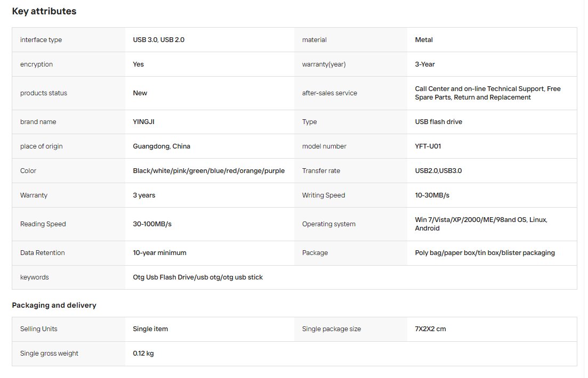Select the USB 3.0, USB 2.0 interface value
Viewport: 588px width, 378px height.
159,40
